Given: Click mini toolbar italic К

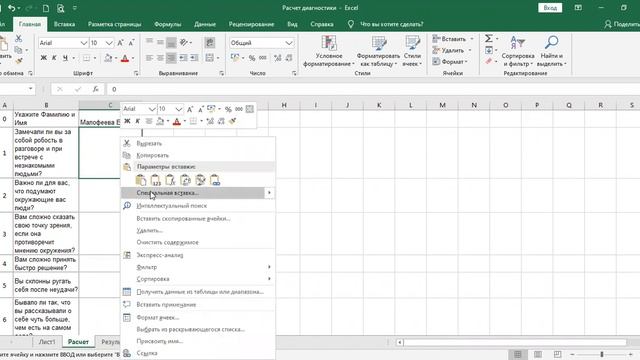Looking at the screenshot, I should tap(138, 121).
